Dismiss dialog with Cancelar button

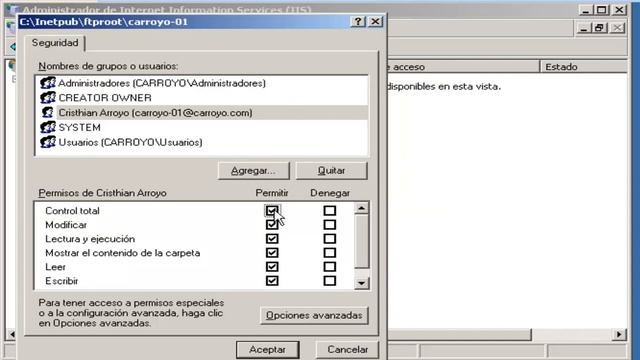point(347,350)
